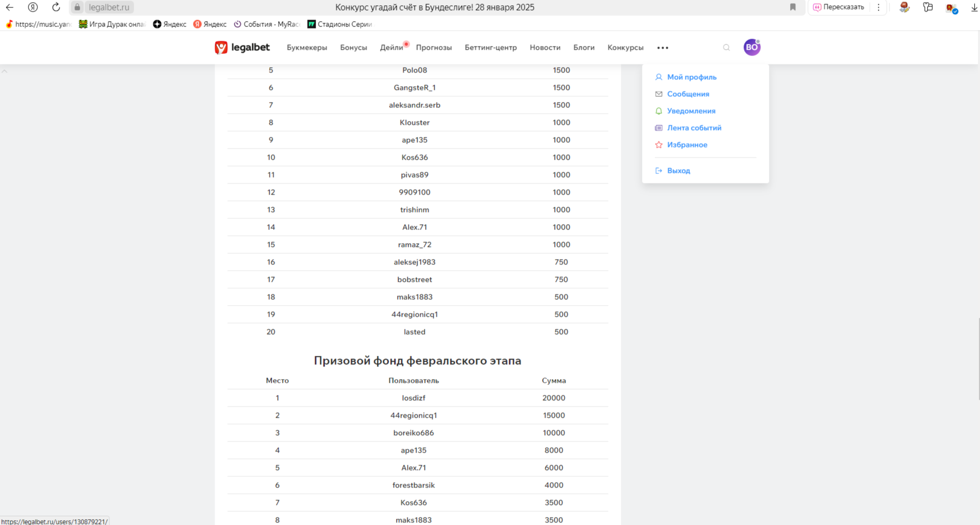Screen dimensions: 980x525
Task: Open the site search magnifier icon
Action: [726, 48]
